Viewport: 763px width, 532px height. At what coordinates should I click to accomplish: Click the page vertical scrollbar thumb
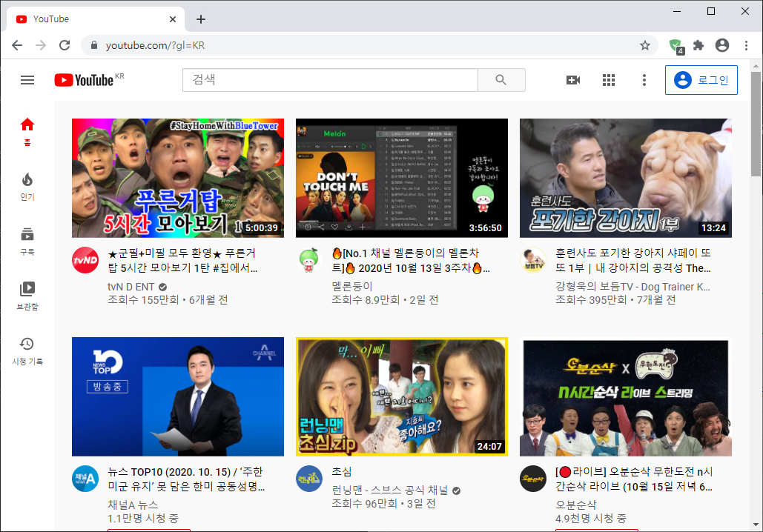tap(756, 124)
